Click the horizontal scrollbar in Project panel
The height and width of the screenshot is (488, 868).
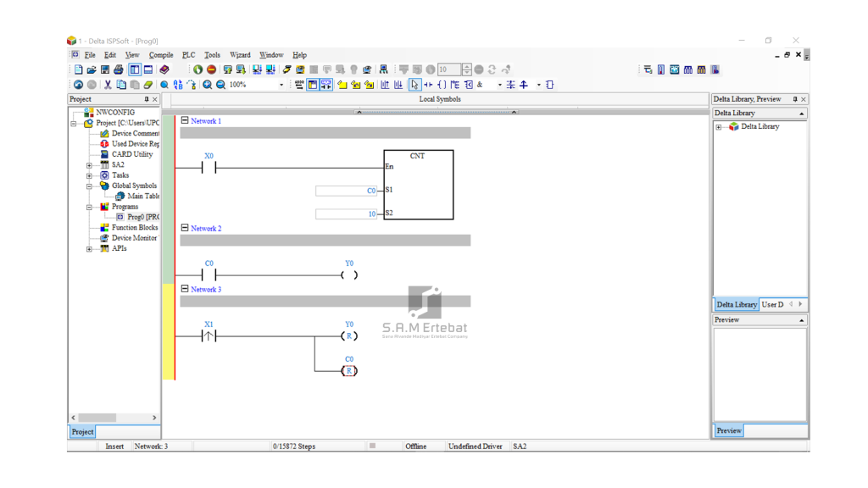[x=98, y=418]
